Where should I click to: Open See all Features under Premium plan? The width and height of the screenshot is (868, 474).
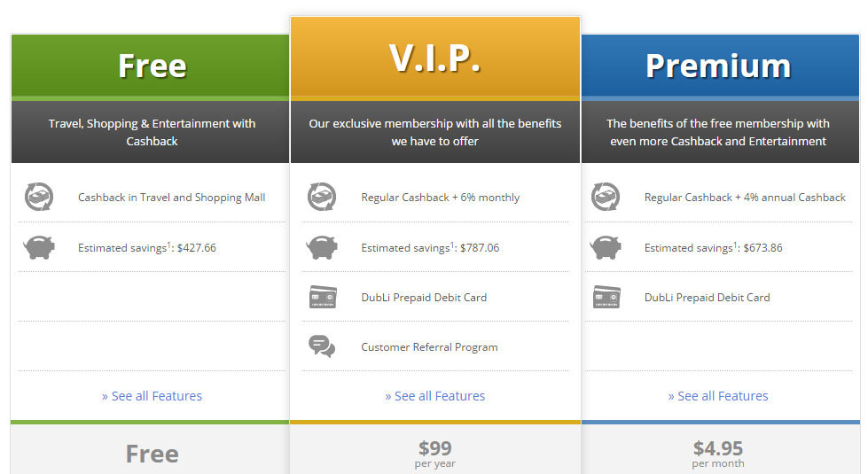(718, 396)
